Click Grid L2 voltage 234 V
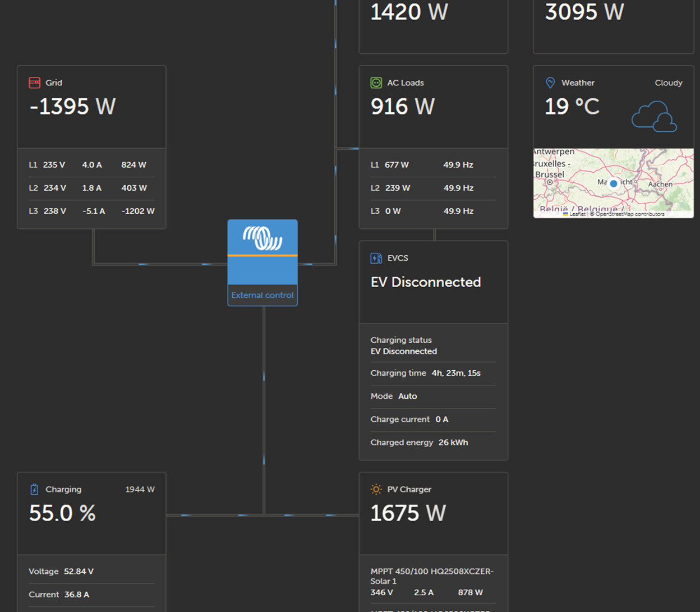The width and height of the screenshot is (700, 612). pos(54,188)
